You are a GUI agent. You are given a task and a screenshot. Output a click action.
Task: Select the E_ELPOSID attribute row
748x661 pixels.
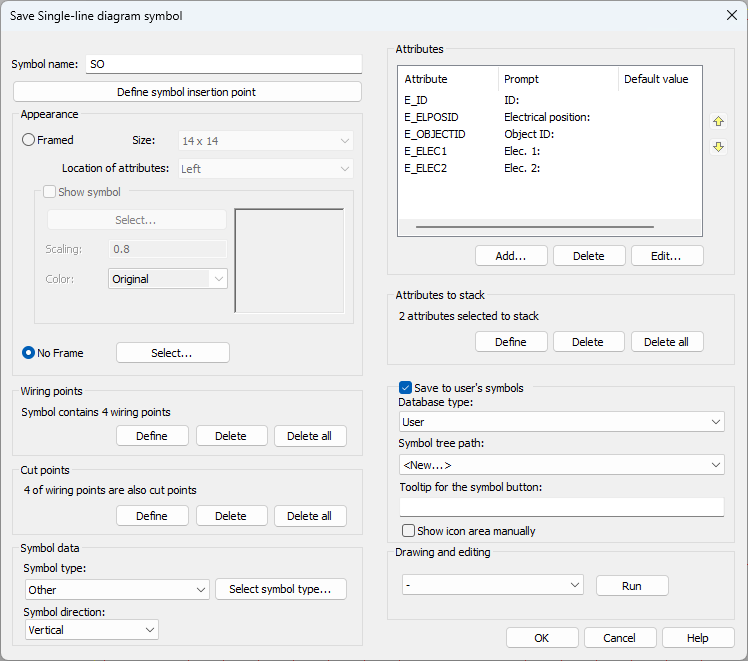[x=432, y=117]
